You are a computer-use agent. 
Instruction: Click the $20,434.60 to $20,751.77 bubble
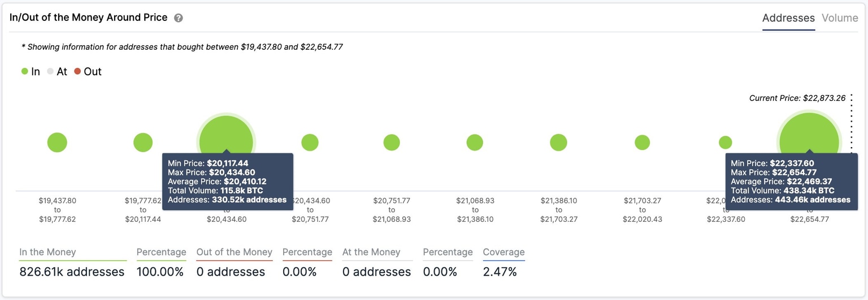point(310,143)
